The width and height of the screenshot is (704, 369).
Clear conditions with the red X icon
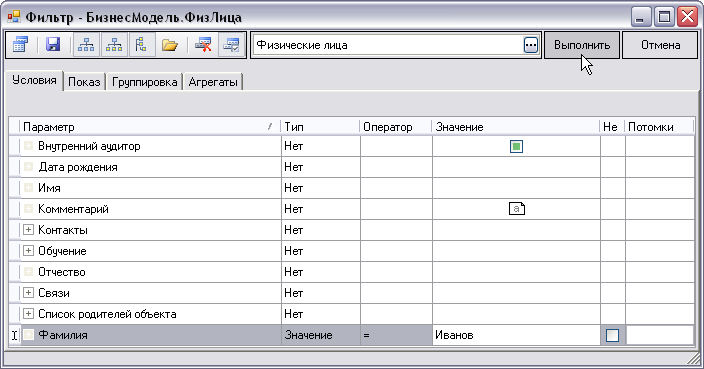pyautogui.click(x=203, y=45)
